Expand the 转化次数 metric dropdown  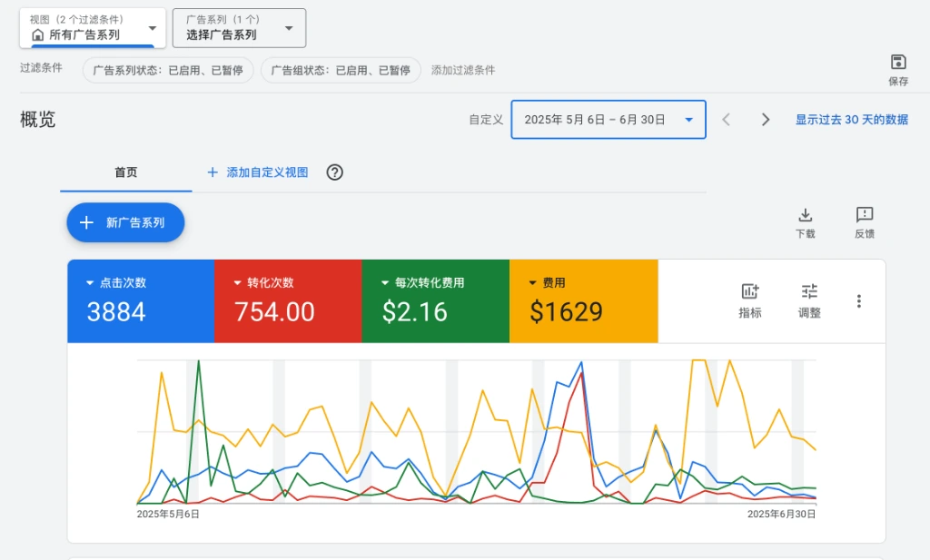pyautogui.click(x=237, y=282)
